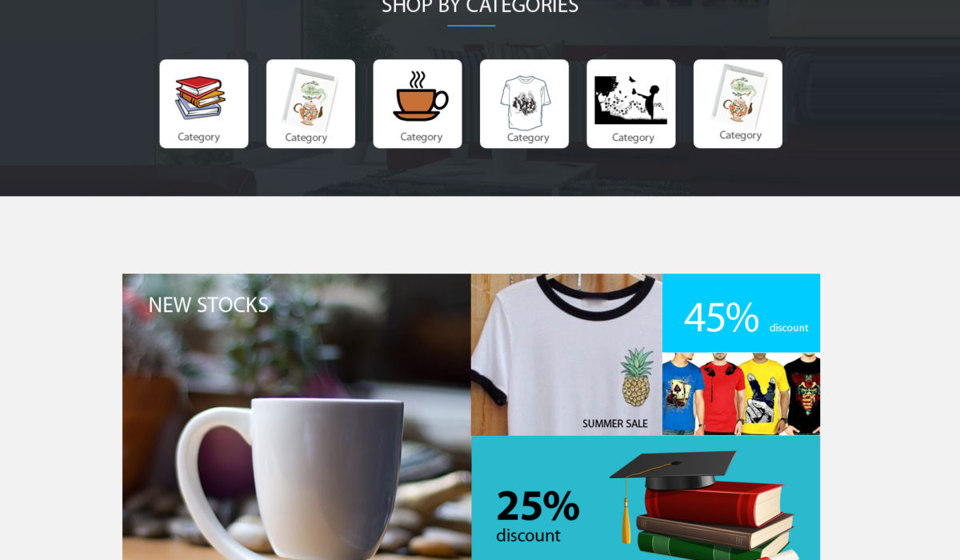Select the steaming coffee cup category icon
The image size is (960, 560).
point(420,96)
